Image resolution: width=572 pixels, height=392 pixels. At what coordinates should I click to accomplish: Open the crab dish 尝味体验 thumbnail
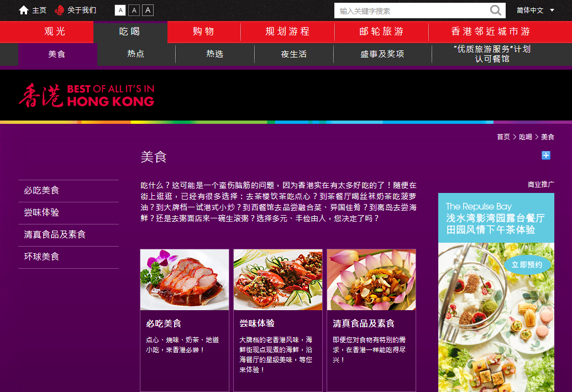[x=278, y=280]
